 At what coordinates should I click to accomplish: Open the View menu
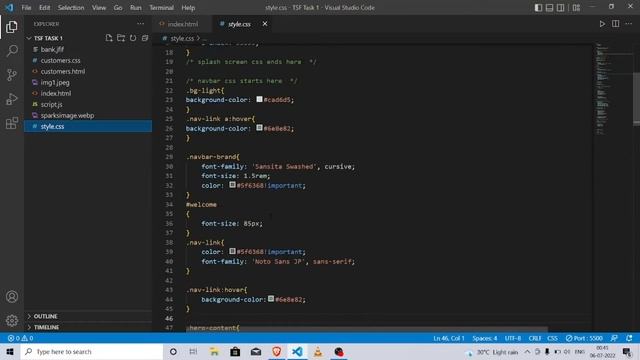point(98,8)
